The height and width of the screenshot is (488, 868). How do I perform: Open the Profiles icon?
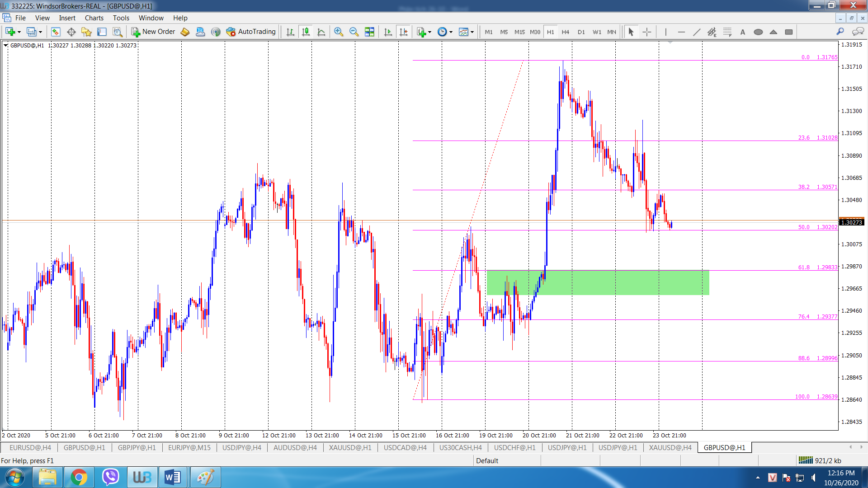tap(31, 32)
